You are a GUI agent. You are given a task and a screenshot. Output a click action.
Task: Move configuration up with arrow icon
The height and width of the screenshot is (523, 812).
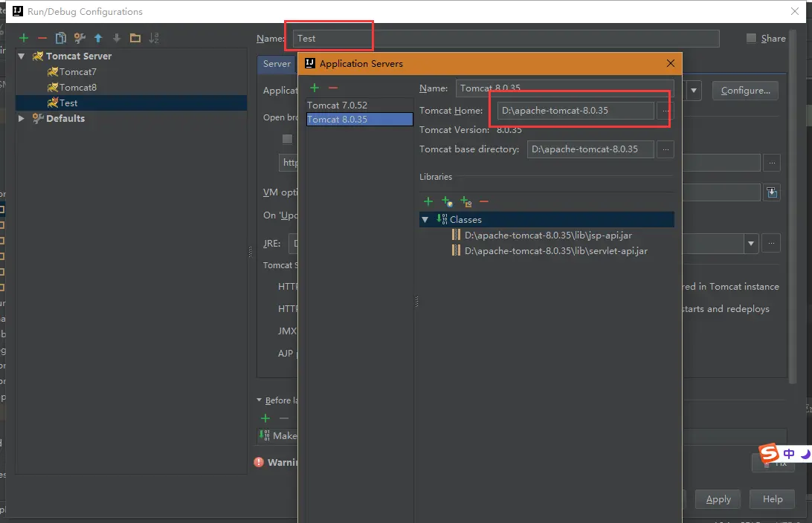click(98, 38)
